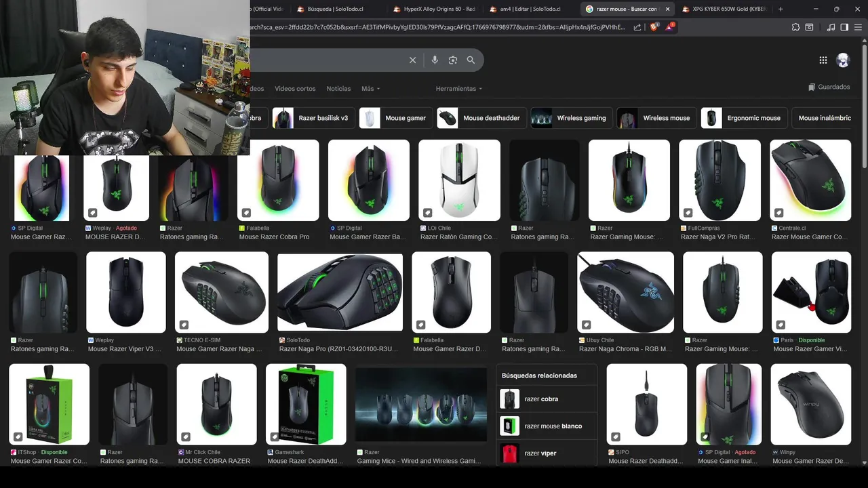Viewport: 868px width, 488px height.
Task: Toggle the browser sidebar panel icon
Action: (x=844, y=27)
